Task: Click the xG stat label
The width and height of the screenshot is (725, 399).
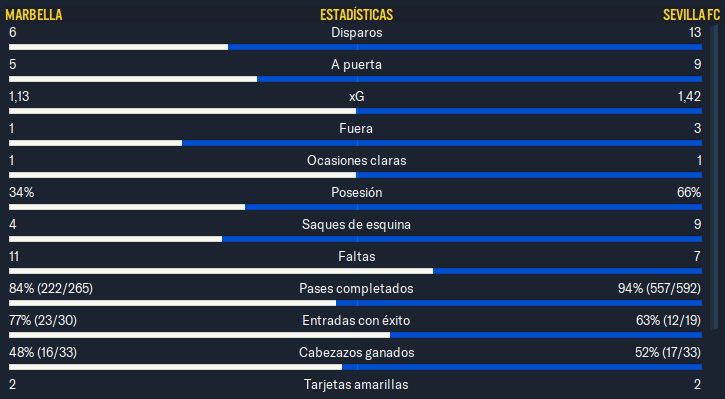Action: [356, 97]
